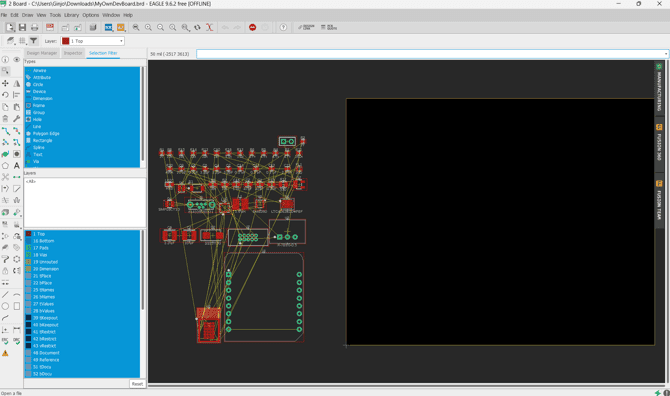Switch to the Inspector tab
This screenshot has width=670, height=396.
coord(73,53)
